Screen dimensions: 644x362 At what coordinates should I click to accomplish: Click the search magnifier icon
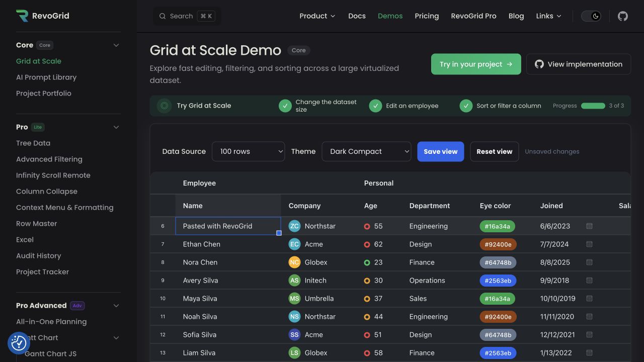pyautogui.click(x=163, y=16)
